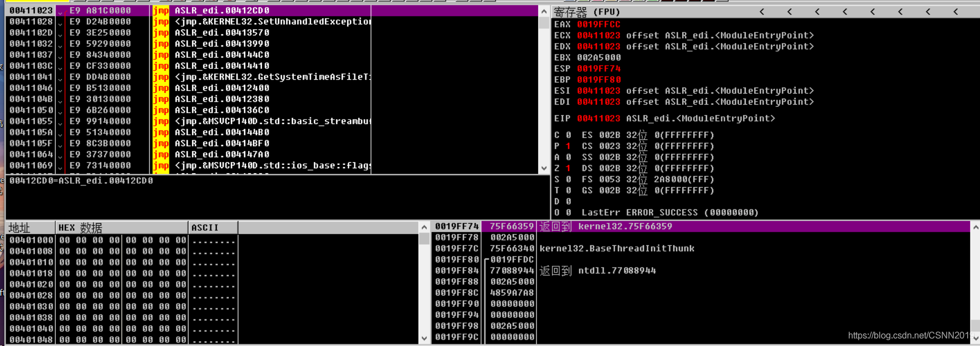Select instruction jmp ASLR_edi.00413570

(x=212, y=33)
